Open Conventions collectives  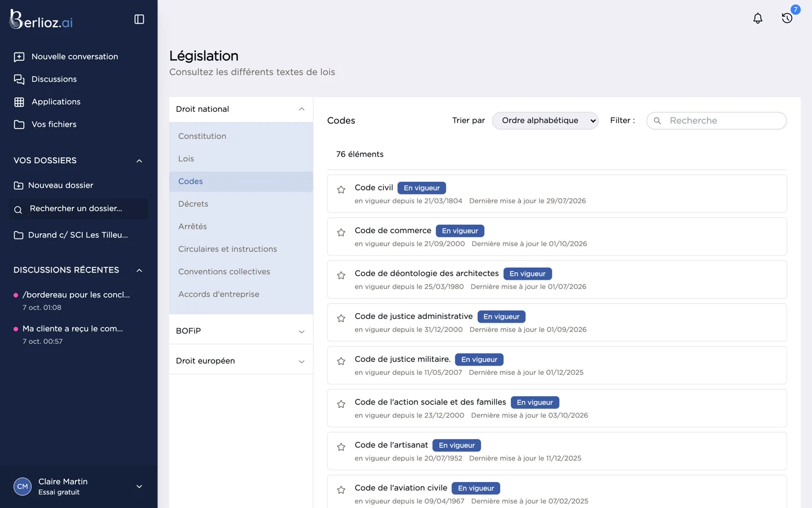241,271
